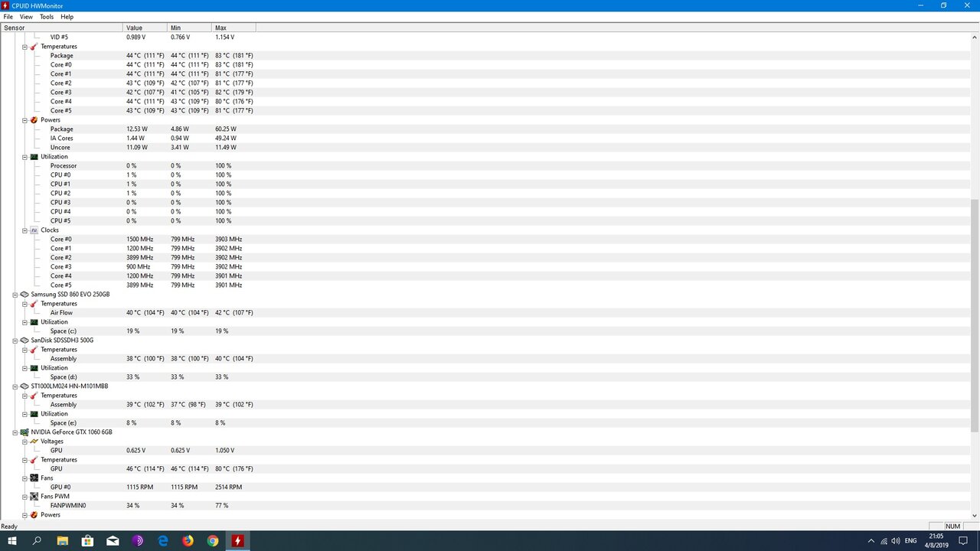
Task: Click the Sensor column header
Action: tap(61, 28)
